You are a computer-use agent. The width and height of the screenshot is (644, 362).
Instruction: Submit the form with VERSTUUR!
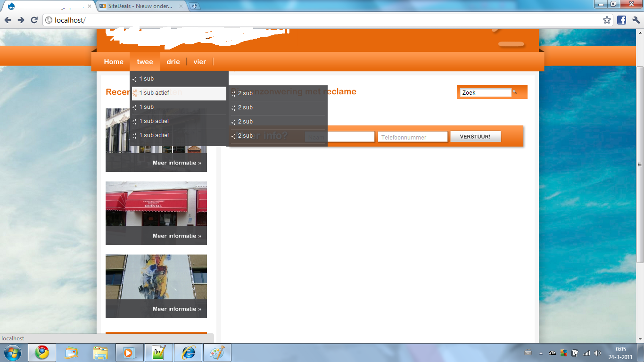[475, 137]
